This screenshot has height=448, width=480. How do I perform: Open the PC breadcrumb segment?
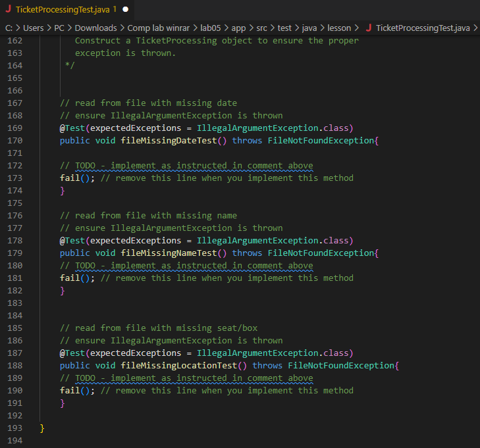pyautogui.click(x=59, y=28)
